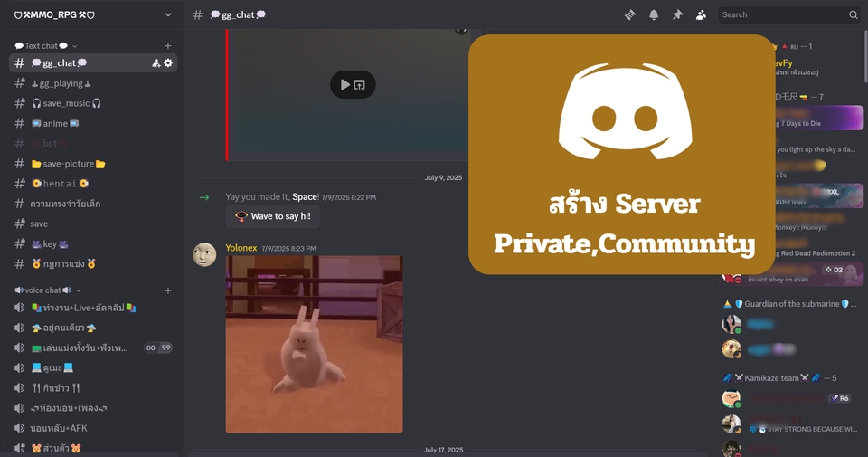Collapse the voice chat category
Image resolution: width=868 pixels, height=457 pixels.
coord(47,290)
